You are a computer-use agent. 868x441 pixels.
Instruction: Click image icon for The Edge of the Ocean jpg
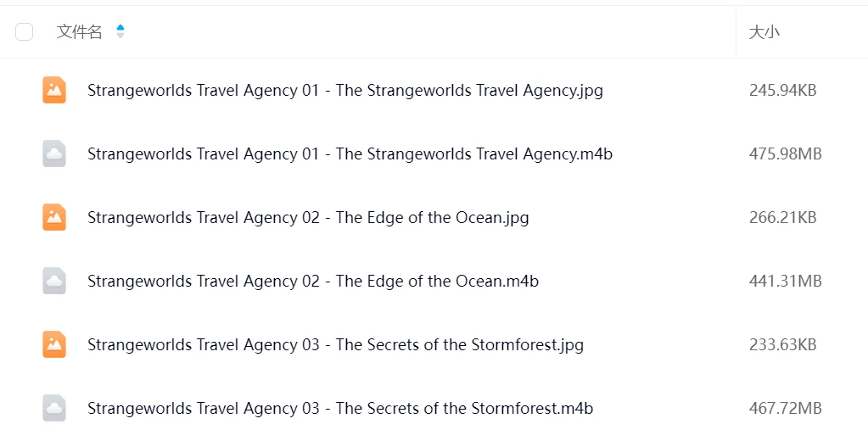(54, 217)
